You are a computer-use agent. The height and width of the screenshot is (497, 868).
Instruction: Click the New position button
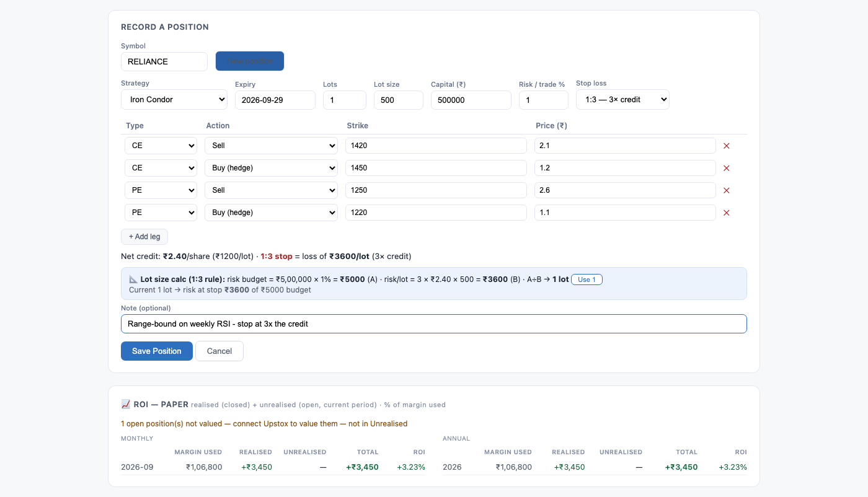pyautogui.click(x=250, y=61)
